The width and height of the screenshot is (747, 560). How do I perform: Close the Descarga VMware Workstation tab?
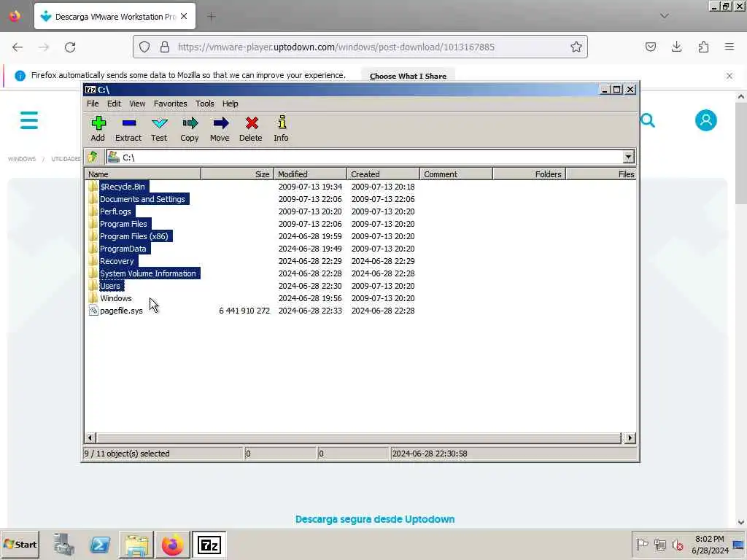(184, 16)
